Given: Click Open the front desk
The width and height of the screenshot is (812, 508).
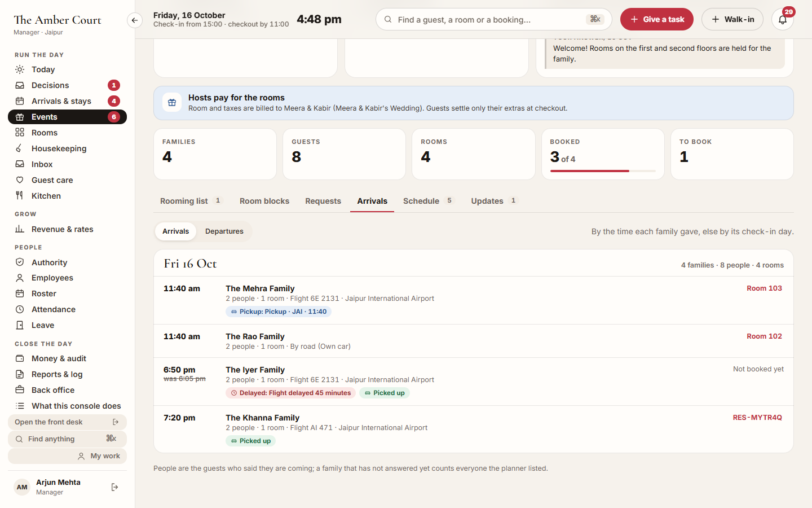Looking at the screenshot, I should tap(67, 422).
